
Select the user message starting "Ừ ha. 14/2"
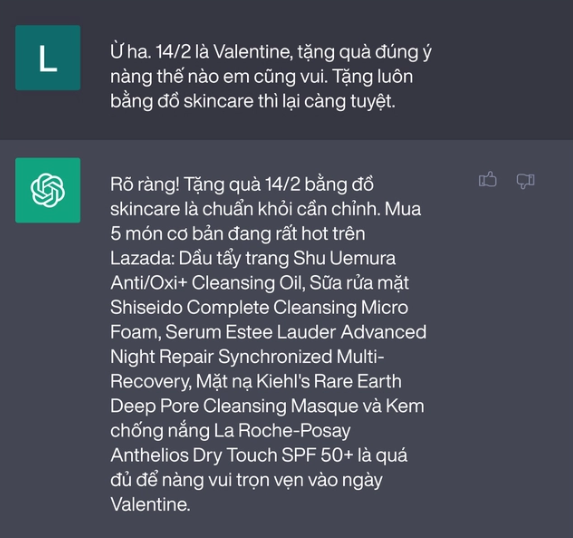271,76
